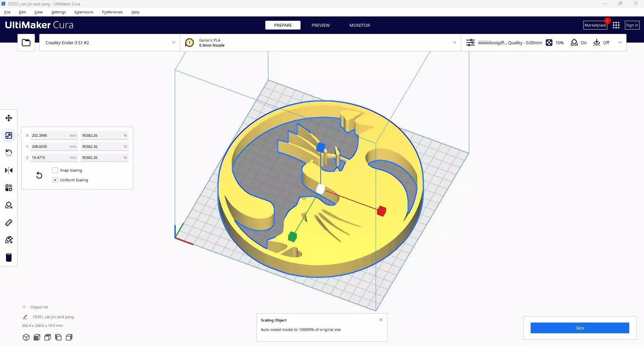
Task: Open Per Model Settings tool
Action: [9, 188]
